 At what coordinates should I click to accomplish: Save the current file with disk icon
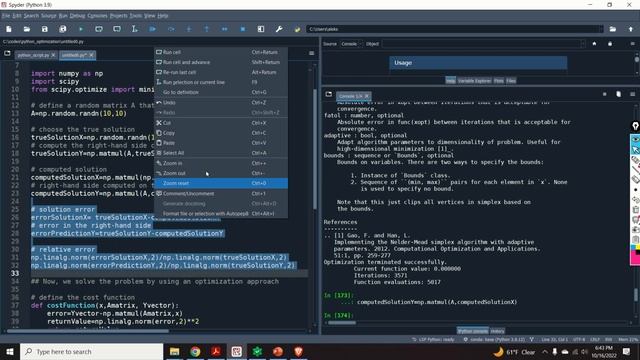(x=45, y=29)
